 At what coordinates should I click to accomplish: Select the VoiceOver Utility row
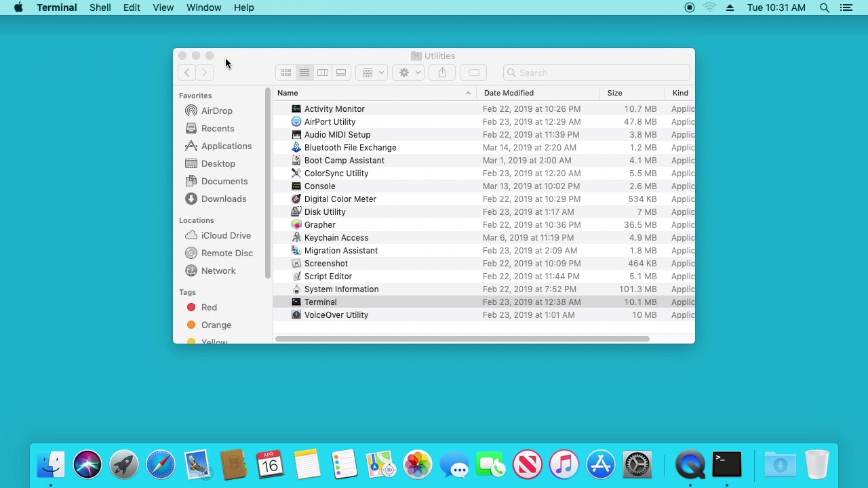(484, 314)
